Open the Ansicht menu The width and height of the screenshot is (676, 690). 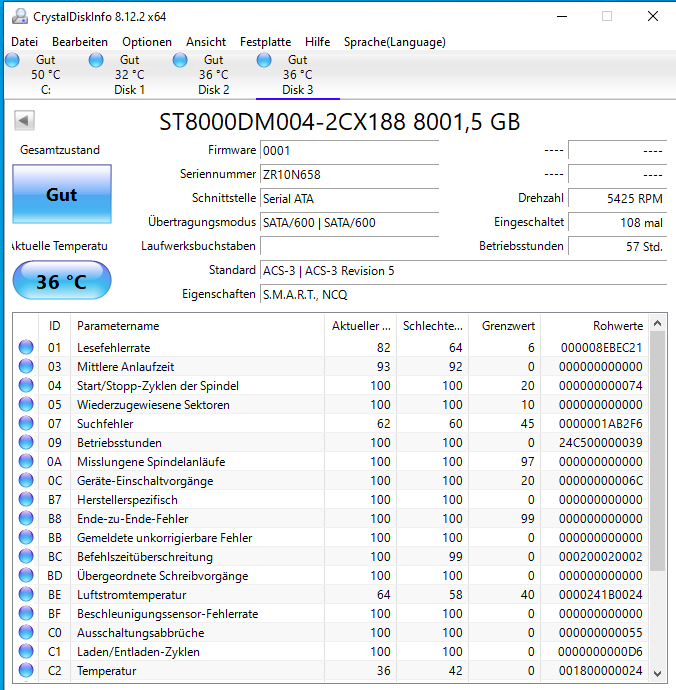click(206, 42)
